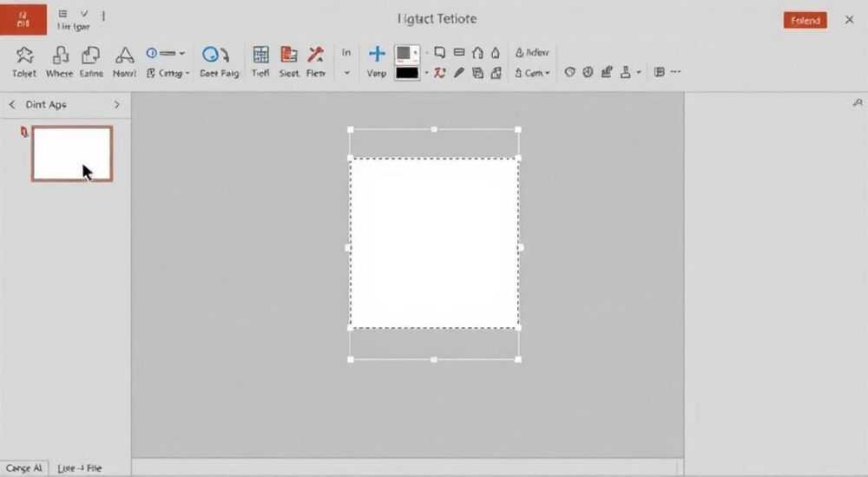Viewport: 868px width, 477px height.
Task: Select the Nowl text shape icon
Action: click(124, 55)
